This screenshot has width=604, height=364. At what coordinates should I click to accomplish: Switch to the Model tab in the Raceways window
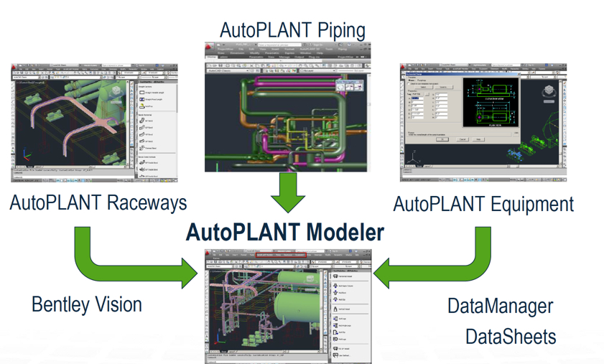(30, 167)
